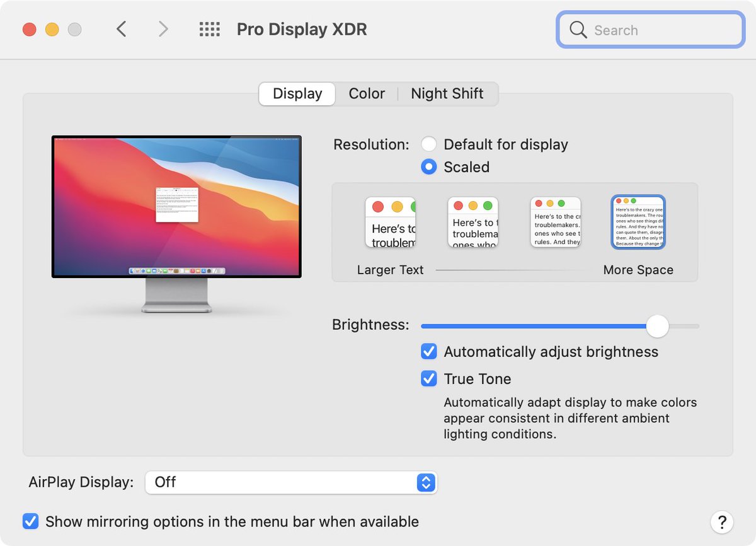Click the Brightness slider knob
The image size is (756, 546).
pos(657,326)
